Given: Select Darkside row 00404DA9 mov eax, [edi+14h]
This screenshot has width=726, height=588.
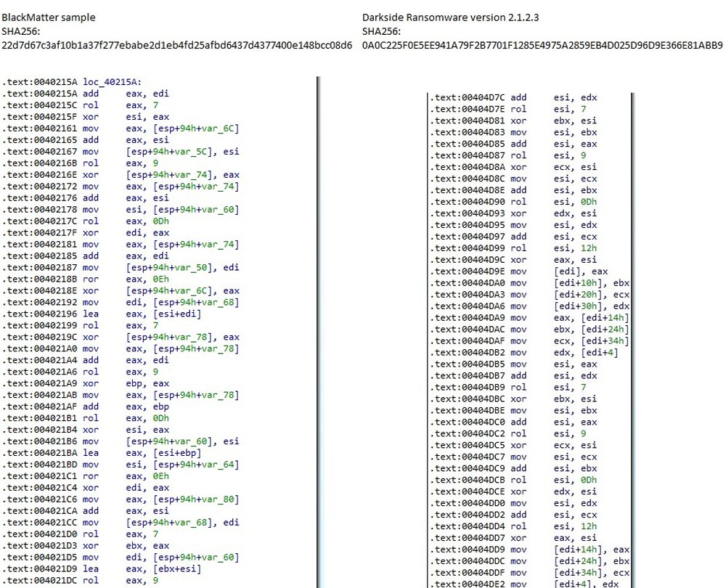Looking at the screenshot, I should coord(530,318).
